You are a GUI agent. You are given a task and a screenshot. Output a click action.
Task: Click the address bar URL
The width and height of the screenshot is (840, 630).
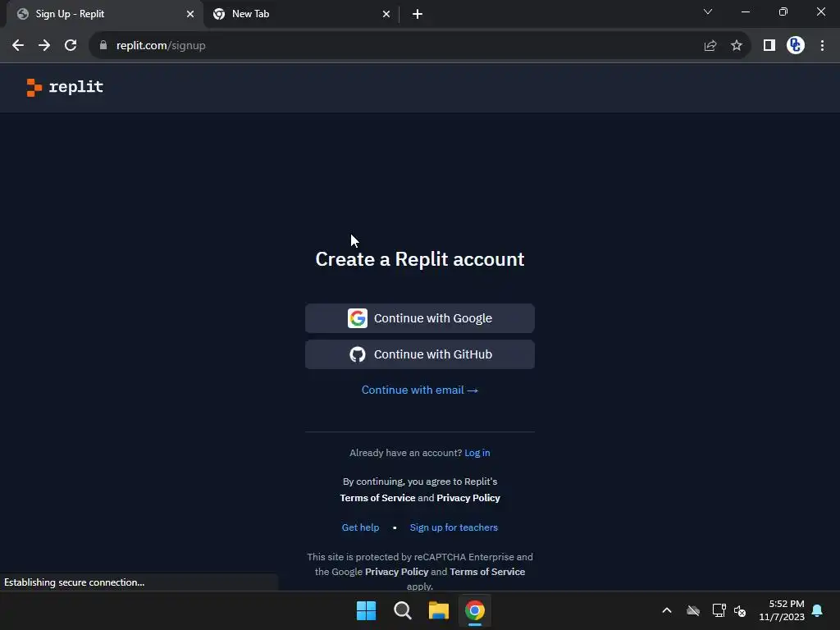161,46
